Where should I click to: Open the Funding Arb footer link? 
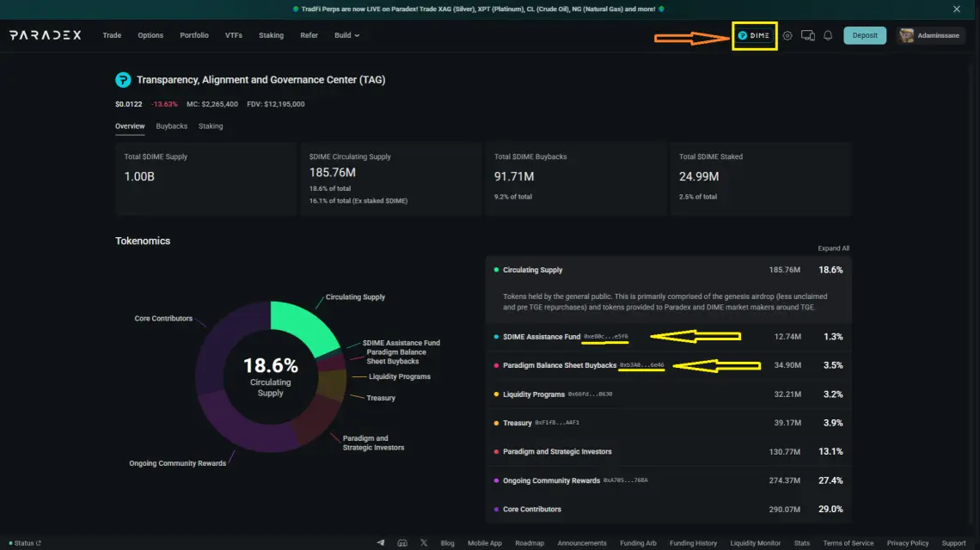point(638,543)
